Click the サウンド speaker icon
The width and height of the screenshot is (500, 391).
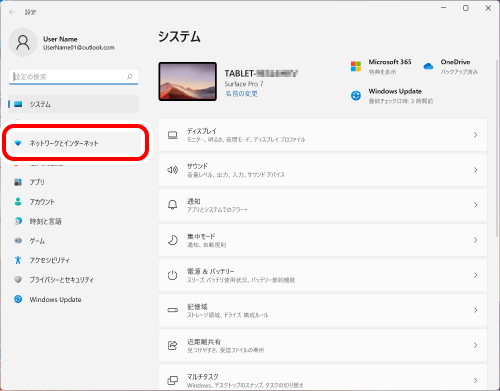[172, 170]
